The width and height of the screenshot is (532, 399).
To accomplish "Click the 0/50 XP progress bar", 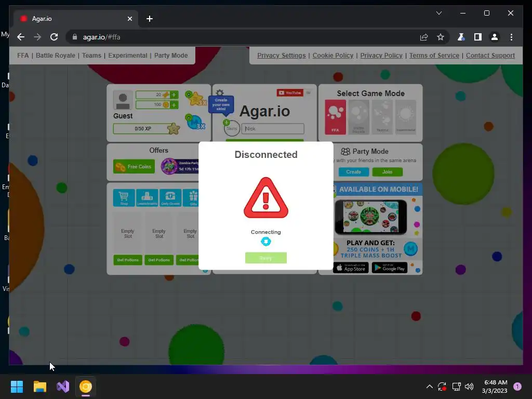I will [143, 129].
